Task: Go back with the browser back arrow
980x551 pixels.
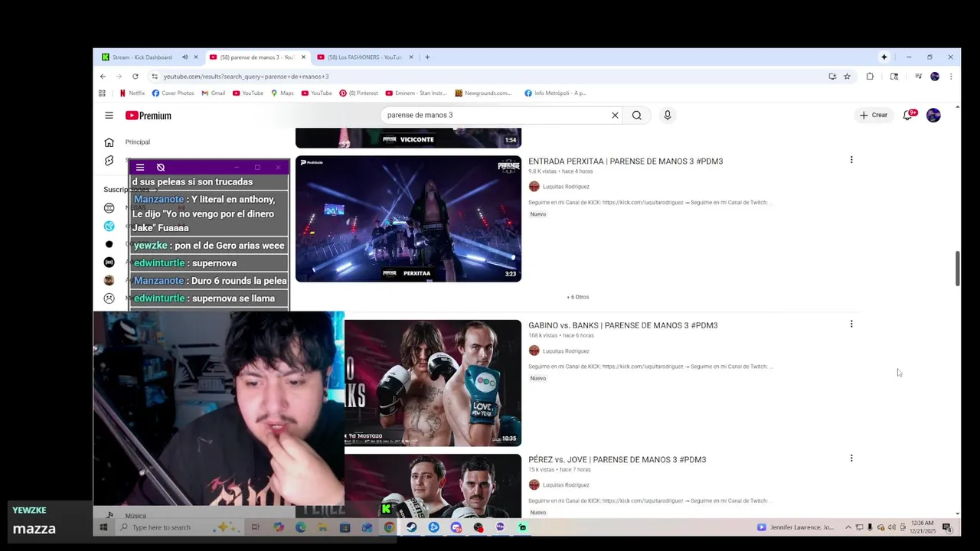Action: click(x=103, y=77)
